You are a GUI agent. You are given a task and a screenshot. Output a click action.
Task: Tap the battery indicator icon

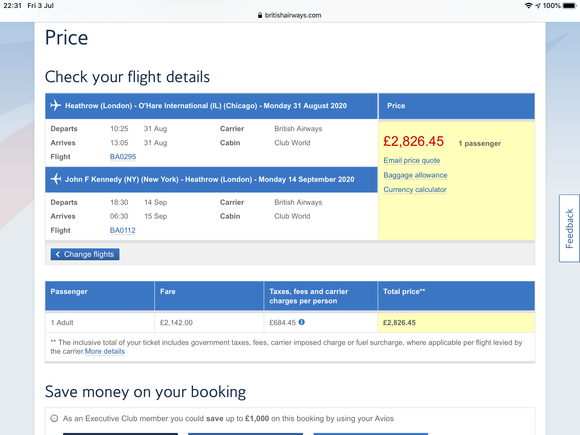point(570,6)
